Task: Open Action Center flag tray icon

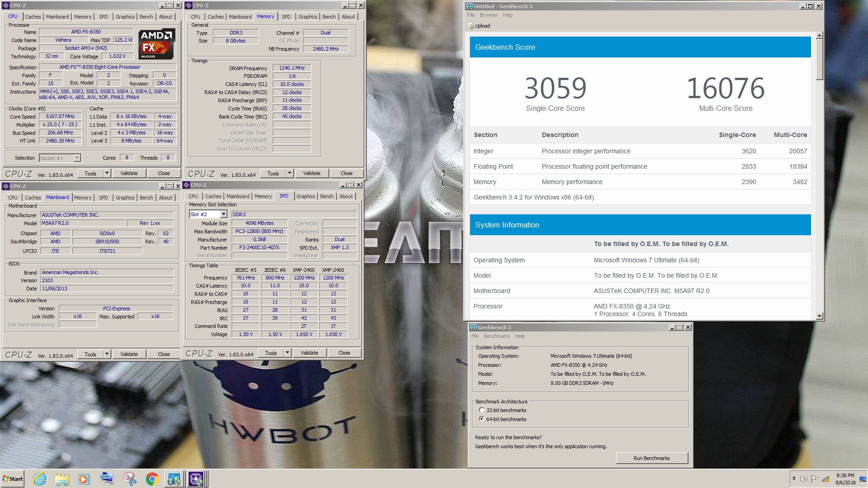Action: coord(814,479)
